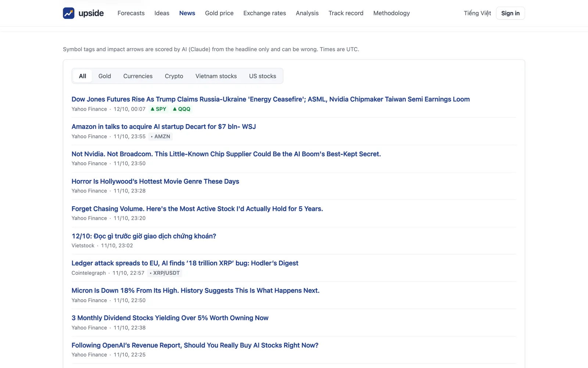Click the upside logo icon
This screenshot has height=368, width=588.
[69, 13]
